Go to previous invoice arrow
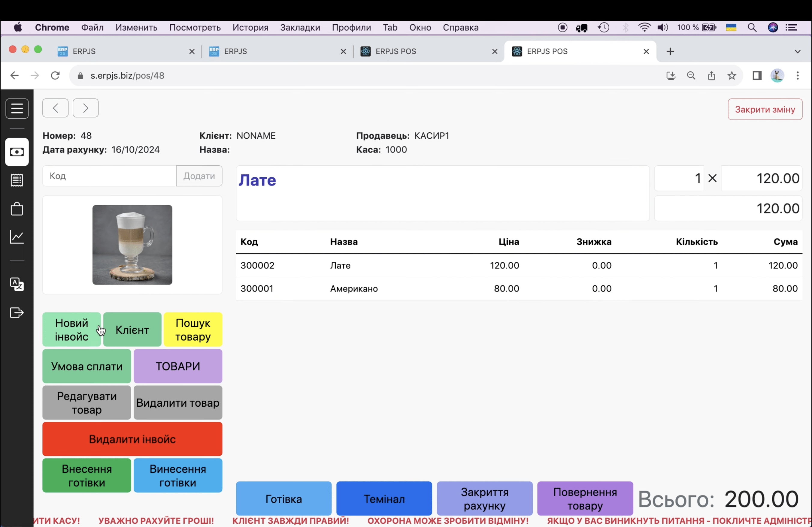 55,108
